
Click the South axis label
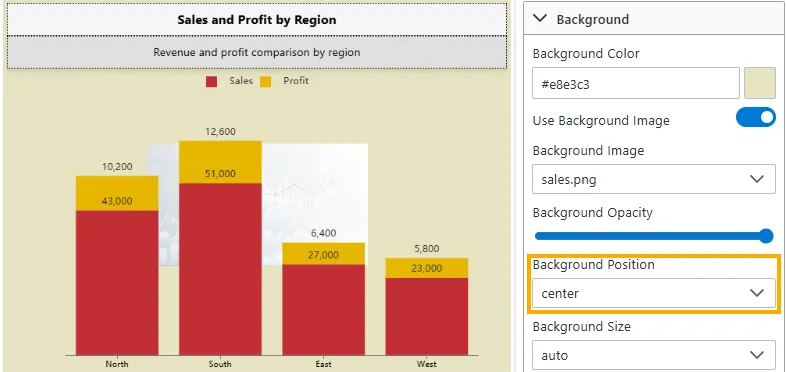click(x=220, y=364)
